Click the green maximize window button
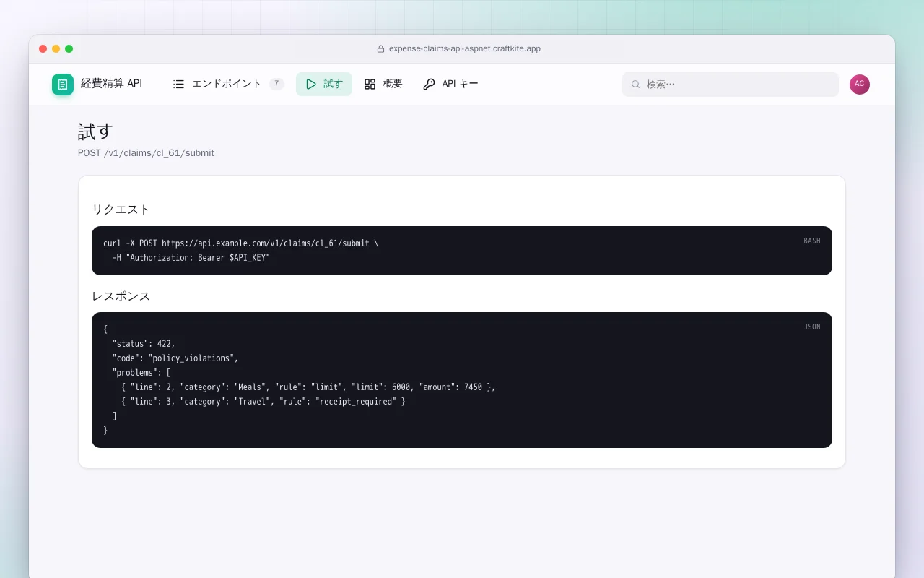Viewport: 924px width, 578px height. [69, 49]
